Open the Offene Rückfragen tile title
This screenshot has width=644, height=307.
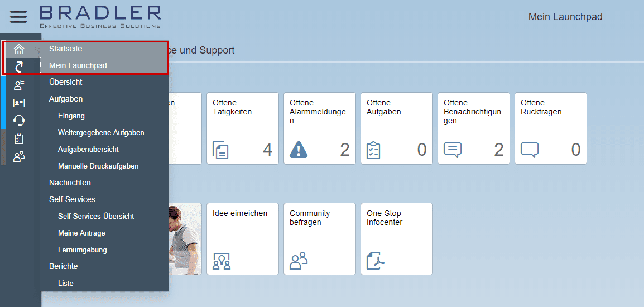point(541,107)
